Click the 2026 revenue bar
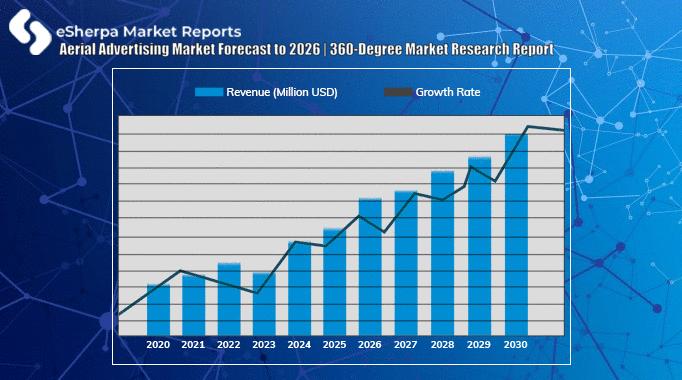 [x=370, y=267]
